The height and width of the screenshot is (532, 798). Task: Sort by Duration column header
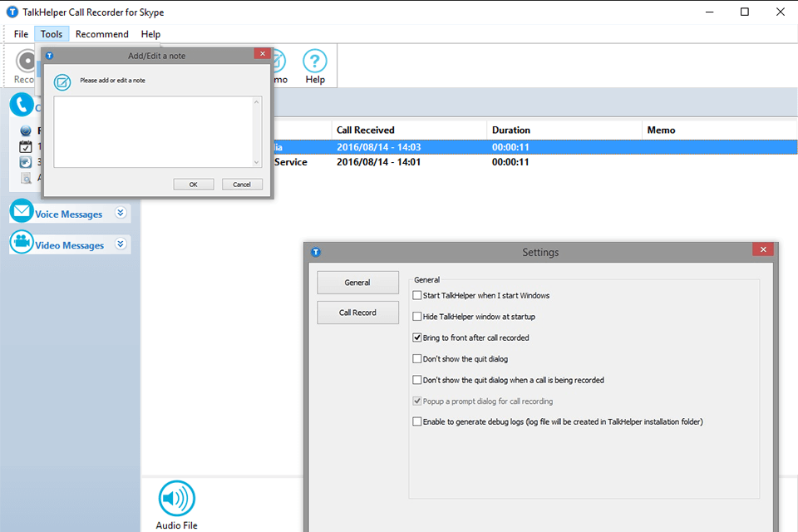[x=564, y=131]
